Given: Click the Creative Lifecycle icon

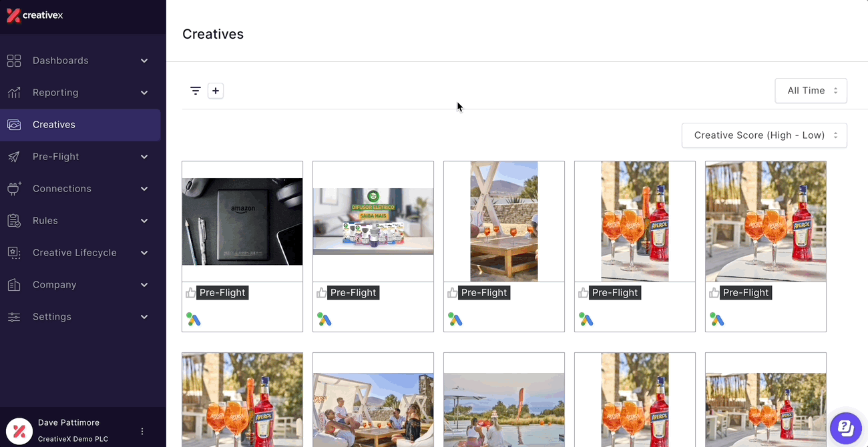Looking at the screenshot, I should [x=14, y=253].
